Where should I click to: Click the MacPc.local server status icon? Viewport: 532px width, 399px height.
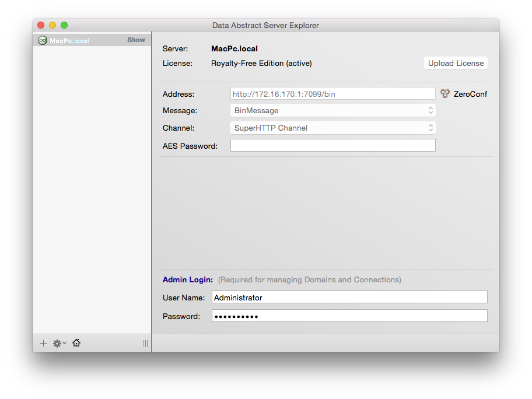(43, 41)
